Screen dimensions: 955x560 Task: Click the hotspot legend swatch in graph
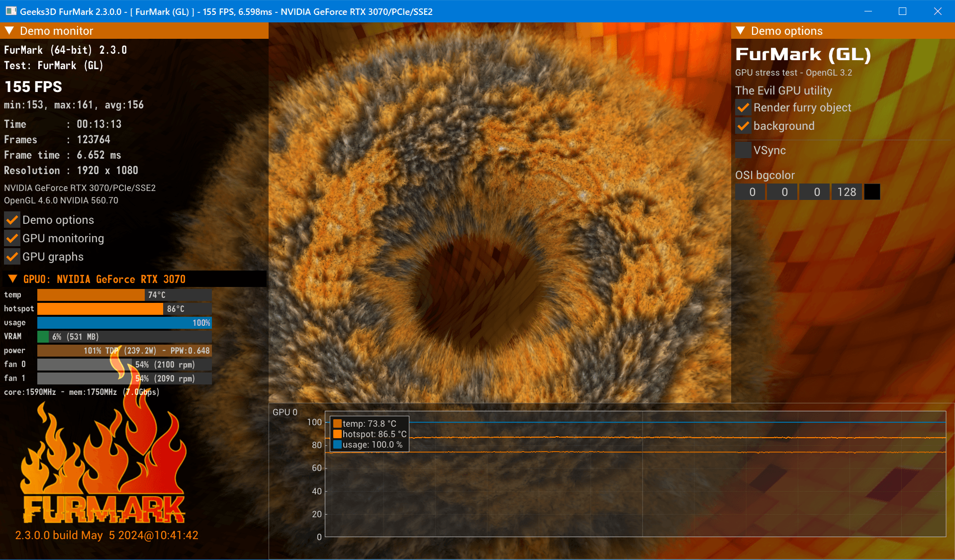click(x=337, y=434)
